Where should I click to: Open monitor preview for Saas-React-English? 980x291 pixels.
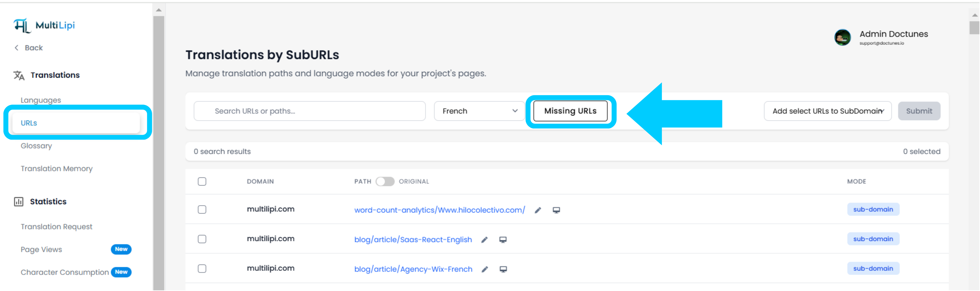(x=503, y=240)
